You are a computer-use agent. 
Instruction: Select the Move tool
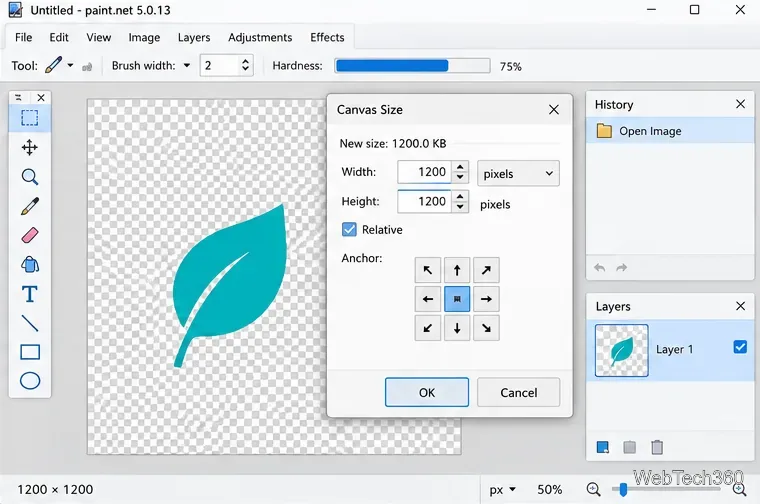pyautogui.click(x=30, y=148)
